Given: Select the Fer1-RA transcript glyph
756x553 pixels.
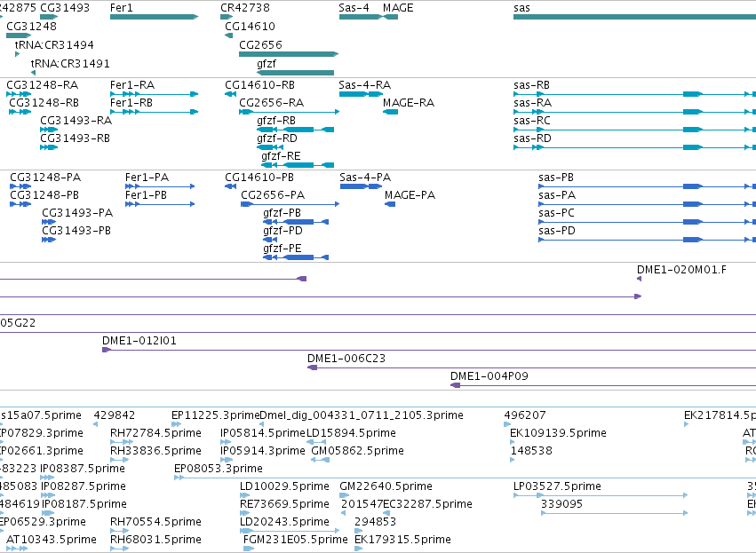Looking at the screenshot, I should tap(154, 94).
